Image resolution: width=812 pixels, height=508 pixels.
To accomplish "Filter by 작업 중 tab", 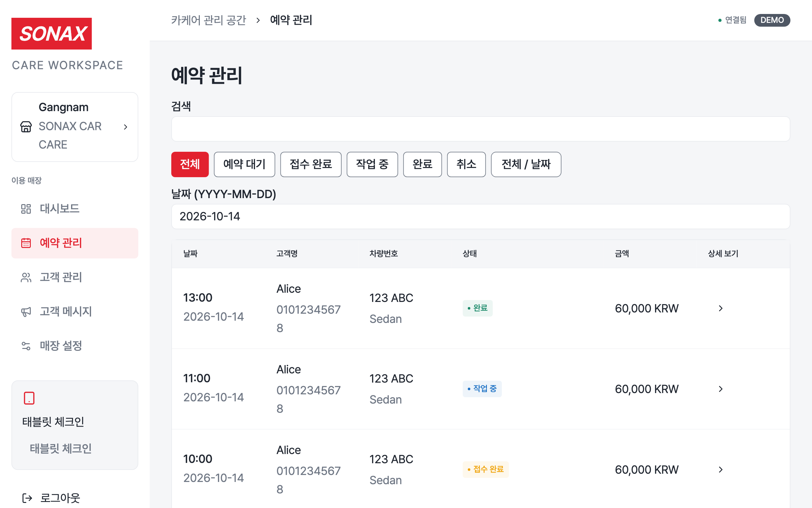I will point(372,164).
